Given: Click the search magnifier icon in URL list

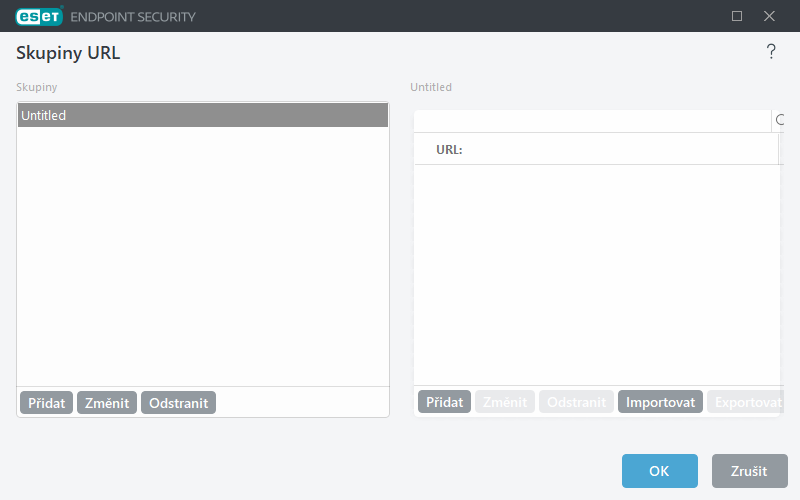Looking at the screenshot, I should (x=779, y=120).
